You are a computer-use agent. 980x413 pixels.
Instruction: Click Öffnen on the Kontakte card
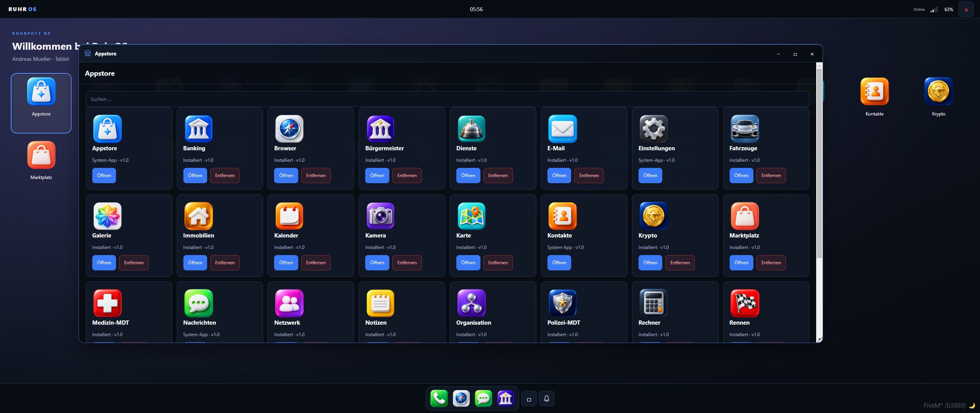click(x=559, y=263)
